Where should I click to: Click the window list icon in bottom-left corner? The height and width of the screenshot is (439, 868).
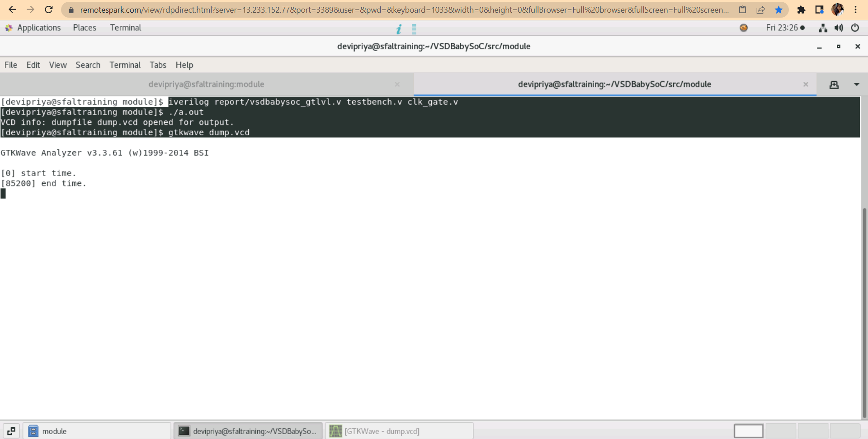tap(11, 431)
